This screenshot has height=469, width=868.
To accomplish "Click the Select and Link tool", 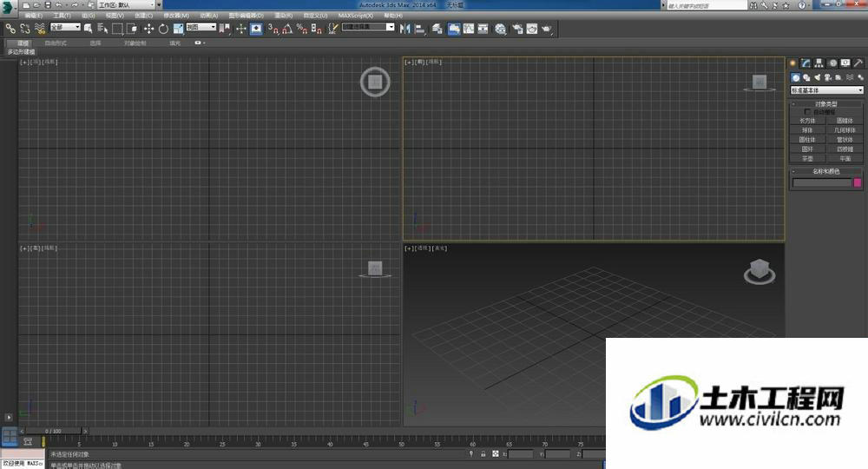I will coord(10,29).
